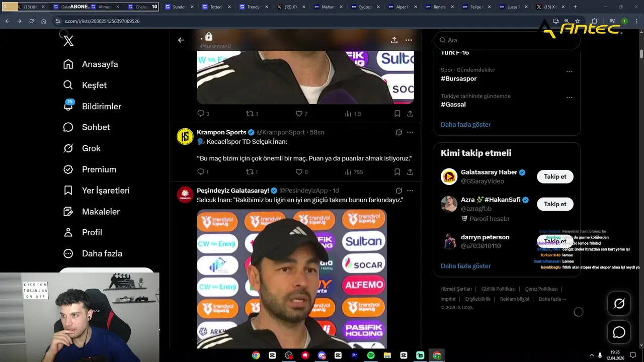Open the floating messages chat icon
This screenshot has width=644, height=362.
click(619, 332)
